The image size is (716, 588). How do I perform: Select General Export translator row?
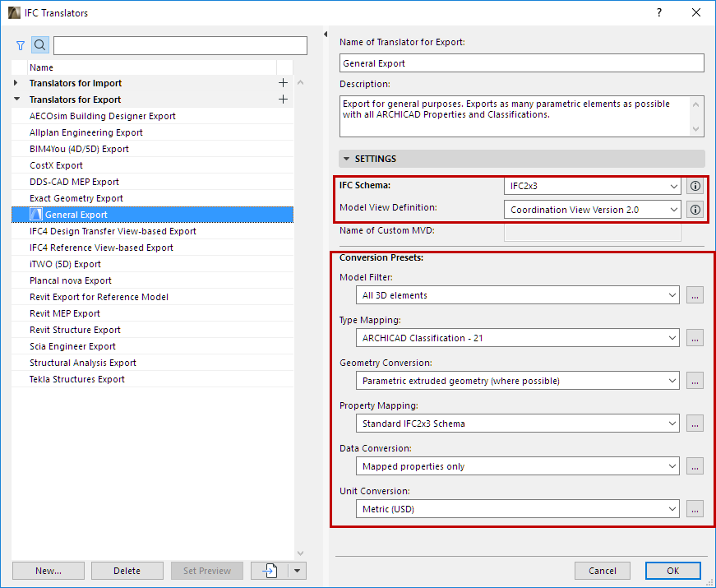(152, 215)
